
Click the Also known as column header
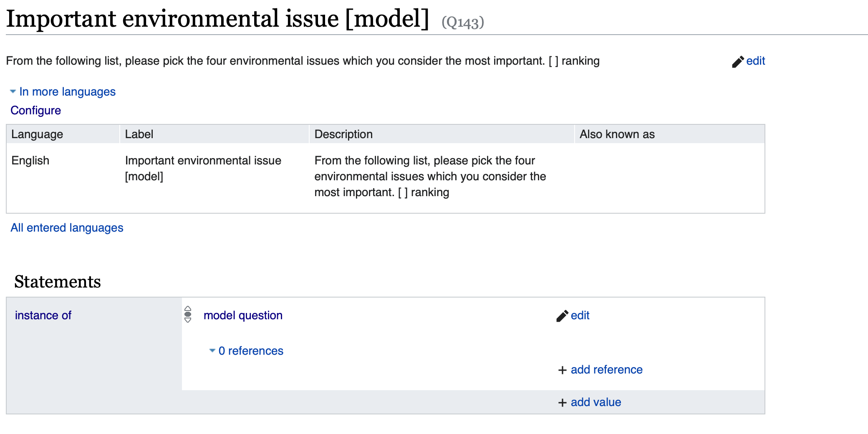tap(617, 134)
